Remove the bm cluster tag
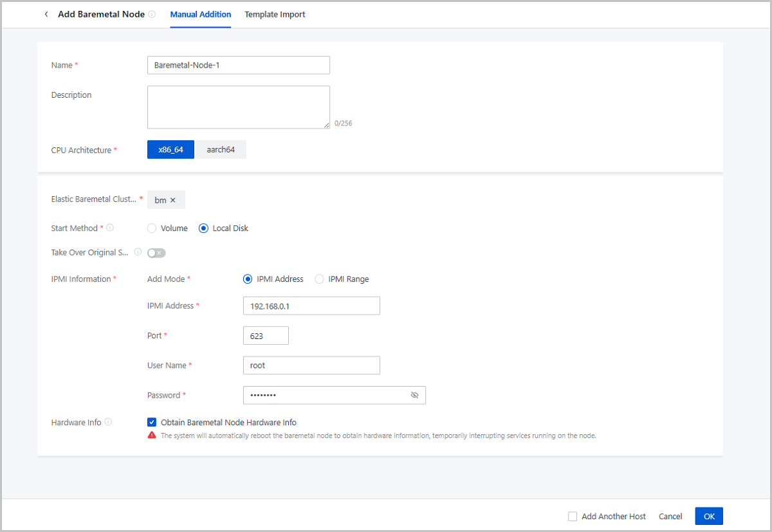This screenshot has height=532, width=772. coord(172,200)
